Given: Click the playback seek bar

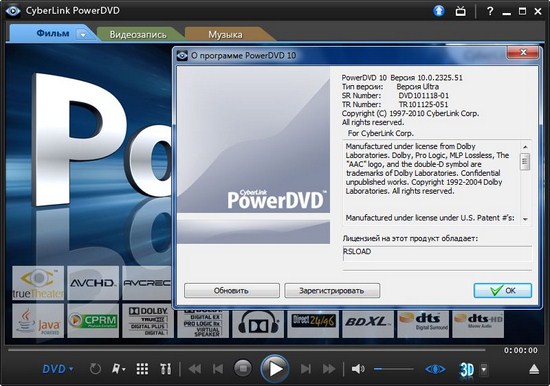Looking at the screenshot, I should (x=247, y=350).
